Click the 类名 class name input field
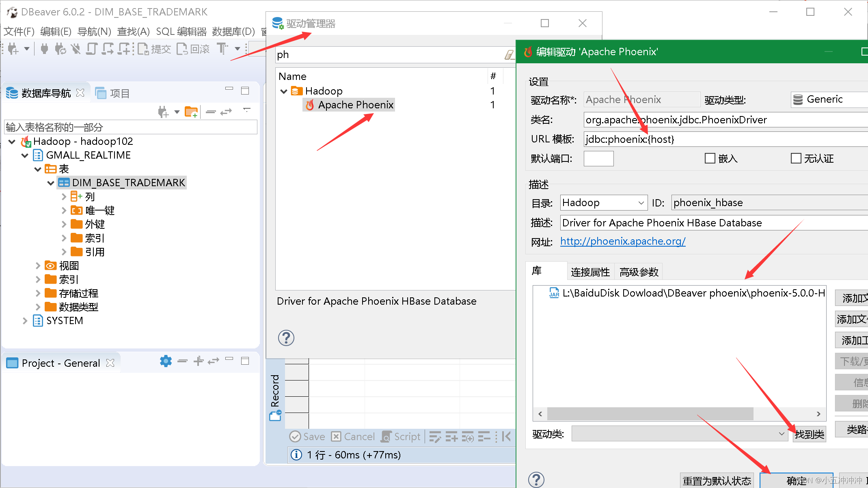 (725, 120)
